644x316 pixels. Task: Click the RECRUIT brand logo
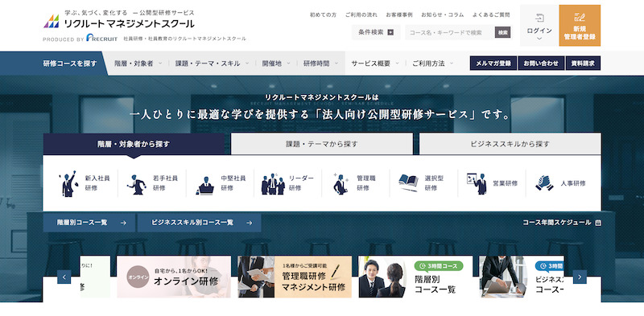coord(102,38)
